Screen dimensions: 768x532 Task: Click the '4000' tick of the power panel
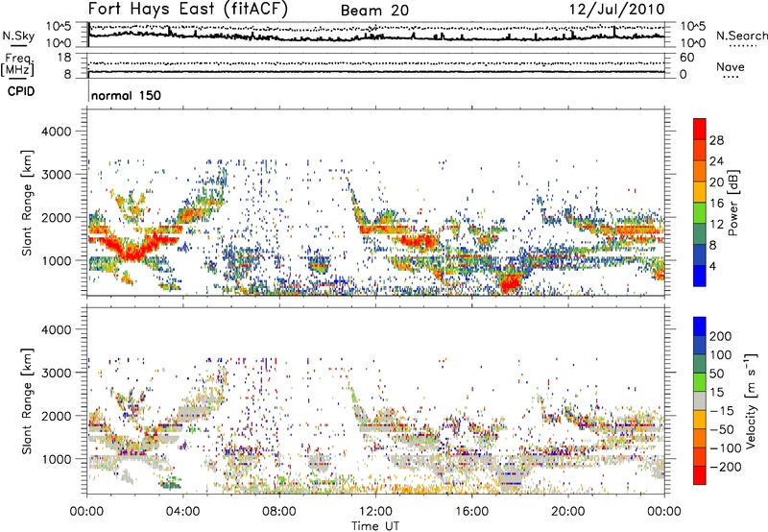[x=57, y=132]
